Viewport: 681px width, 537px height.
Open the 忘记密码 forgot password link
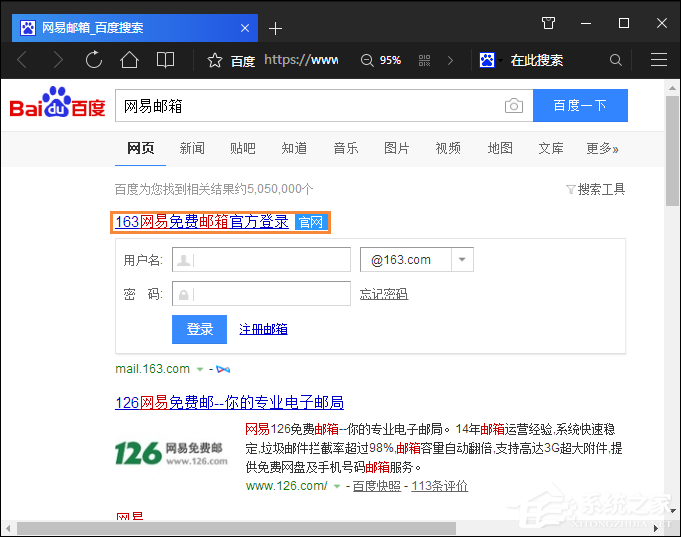coord(383,294)
